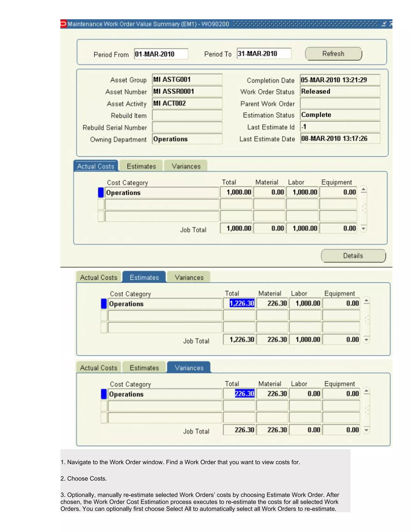Open the active Variances tab in bottom panel
Viewport: 411px width, 532px height.
(189, 368)
